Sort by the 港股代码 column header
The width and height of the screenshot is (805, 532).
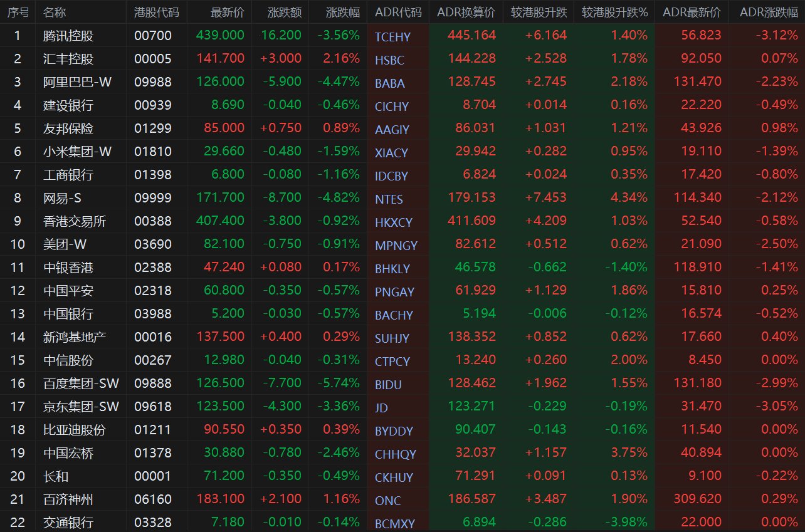[x=156, y=12]
